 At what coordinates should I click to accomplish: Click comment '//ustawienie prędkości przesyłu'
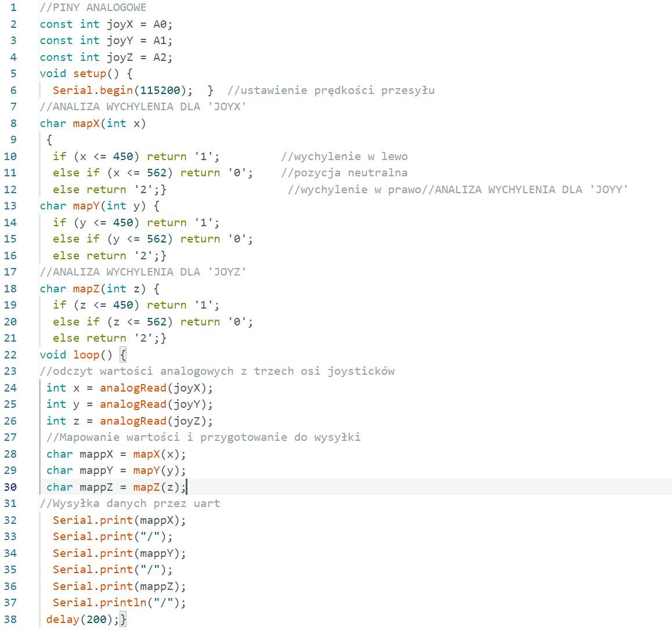coord(331,90)
